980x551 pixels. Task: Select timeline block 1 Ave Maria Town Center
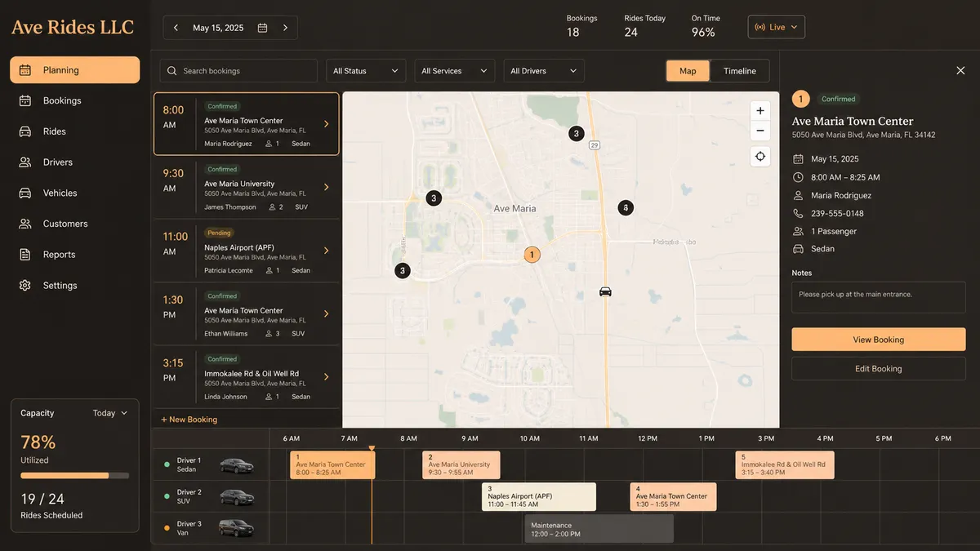[332, 464]
